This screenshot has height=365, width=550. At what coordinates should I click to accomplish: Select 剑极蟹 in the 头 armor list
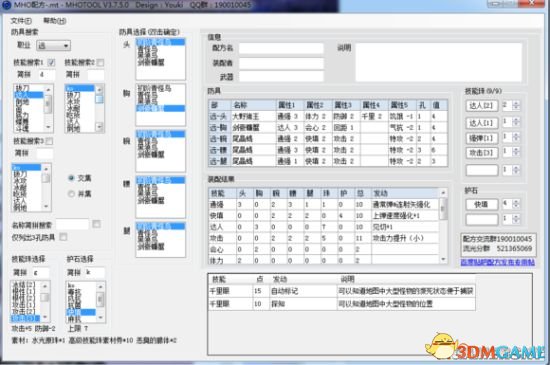(x=151, y=62)
